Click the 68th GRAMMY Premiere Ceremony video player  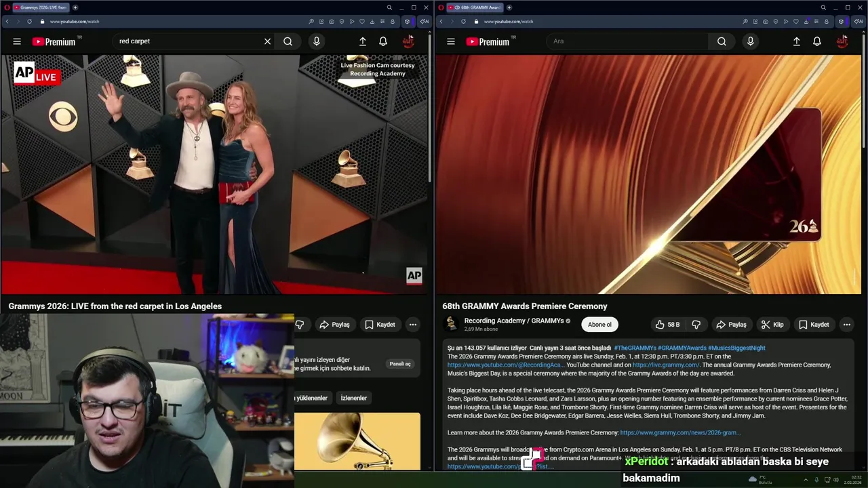648,174
